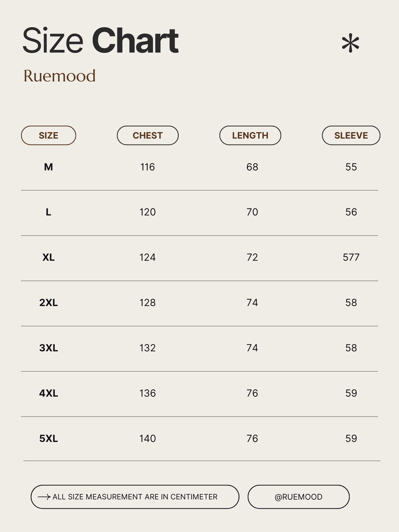
Task: Select the XL size row label
Action: tap(48, 257)
